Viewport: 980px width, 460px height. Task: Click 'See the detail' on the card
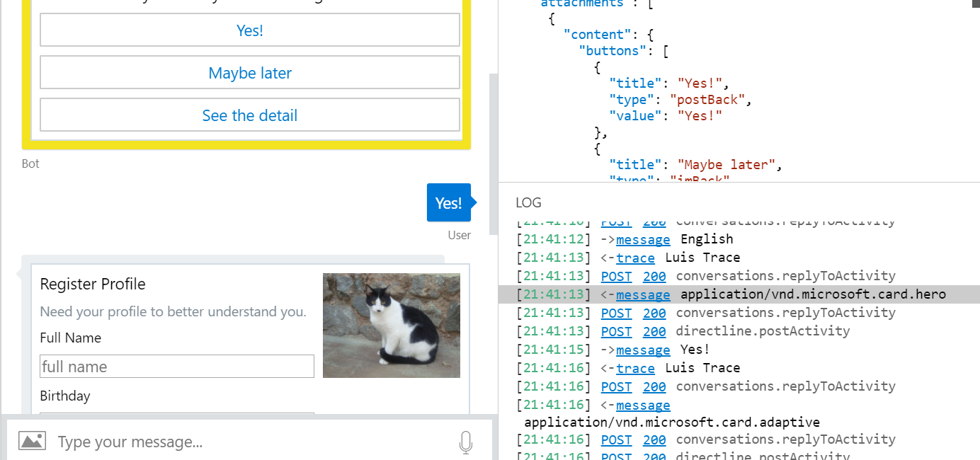coord(249,115)
